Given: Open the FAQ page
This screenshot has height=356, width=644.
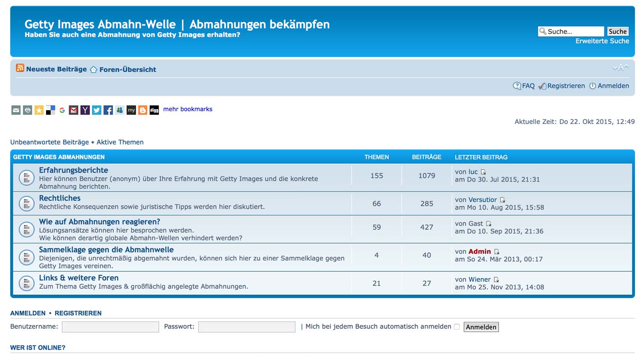Looking at the screenshot, I should tap(524, 86).
